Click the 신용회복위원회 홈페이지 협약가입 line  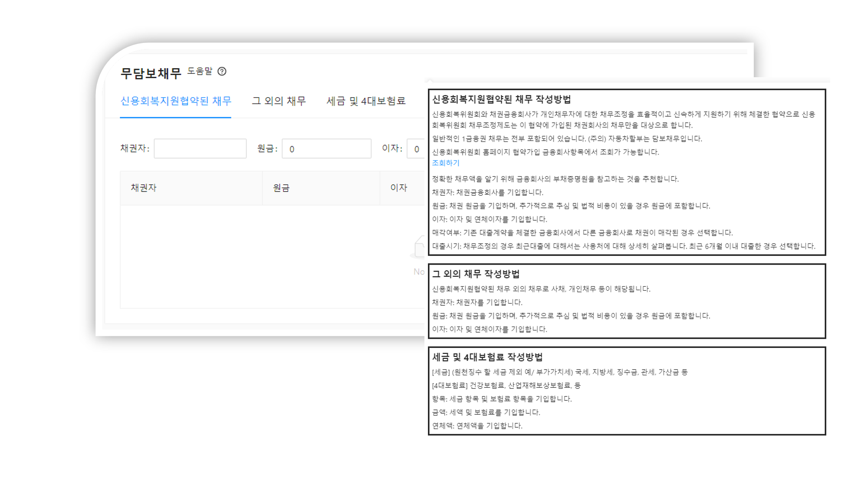(x=546, y=152)
